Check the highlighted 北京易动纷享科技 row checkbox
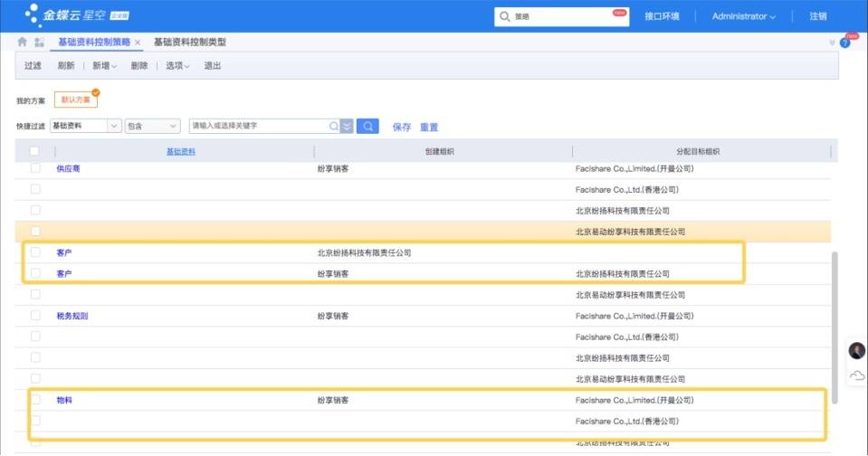Screen dimensions: 868x456 [35, 232]
